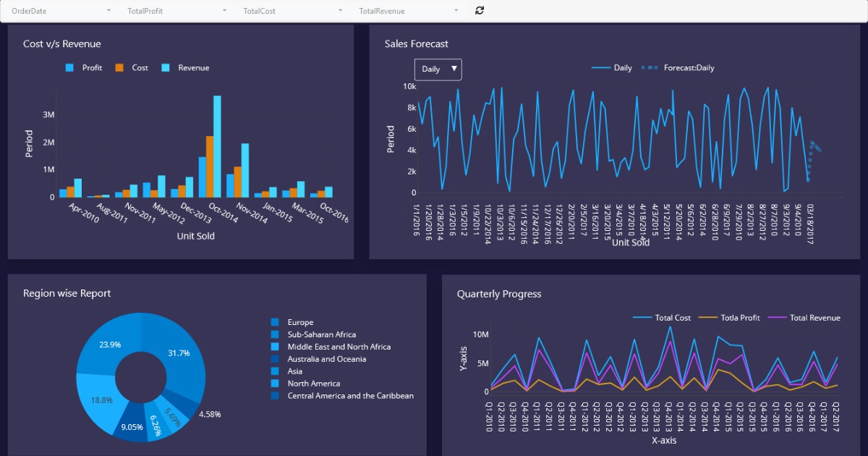Image resolution: width=868 pixels, height=456 pixels.
Task: Open the OrderDate dropdown
Action: [109, 11]
